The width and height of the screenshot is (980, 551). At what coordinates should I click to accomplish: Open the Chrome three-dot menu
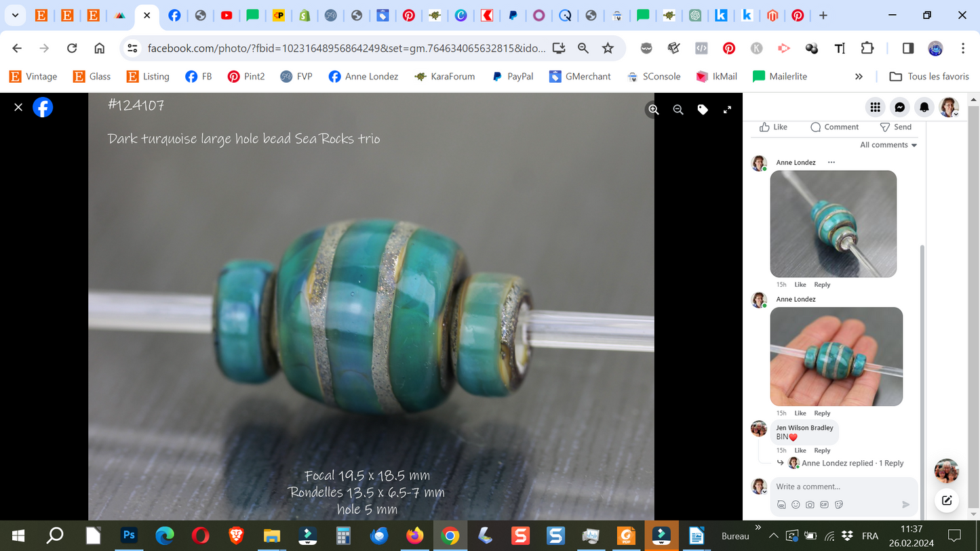pyautogui.click(x=963, y=48)
